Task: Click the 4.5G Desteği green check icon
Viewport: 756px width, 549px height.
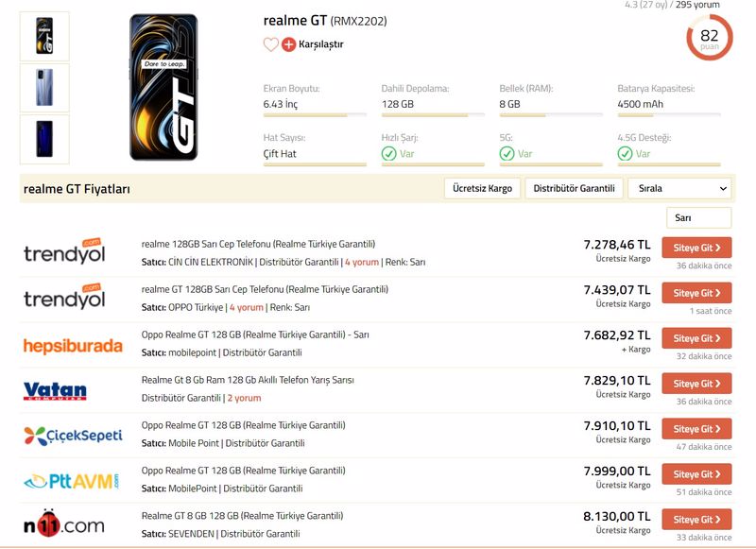Action: pos(625,154)
